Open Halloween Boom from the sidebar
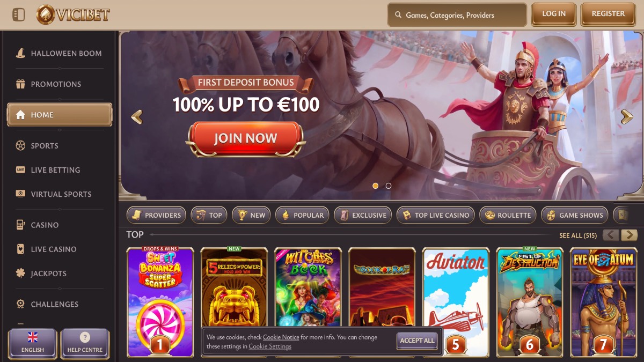The width and height of the screenshot is (644, 362). tap(59, 53)
